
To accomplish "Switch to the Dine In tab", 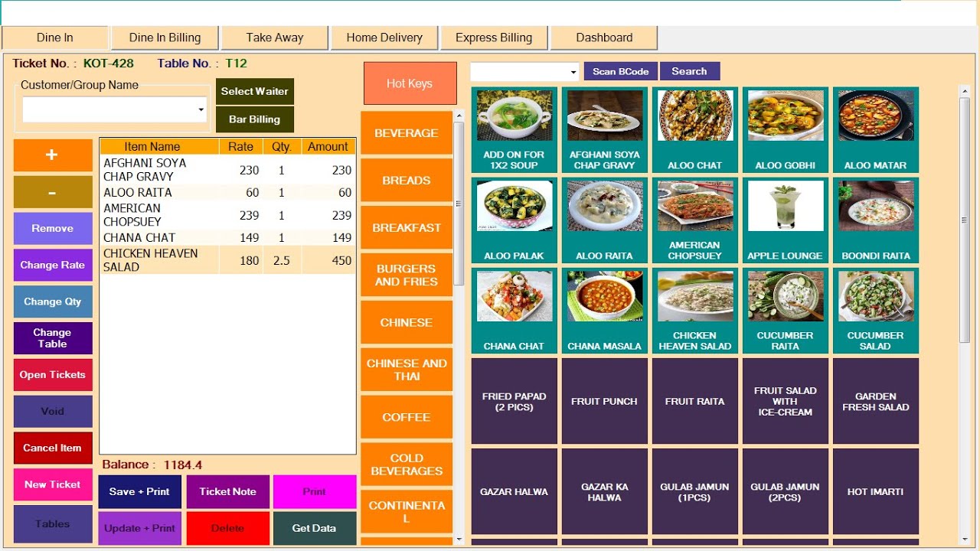I will coord(55,37).
